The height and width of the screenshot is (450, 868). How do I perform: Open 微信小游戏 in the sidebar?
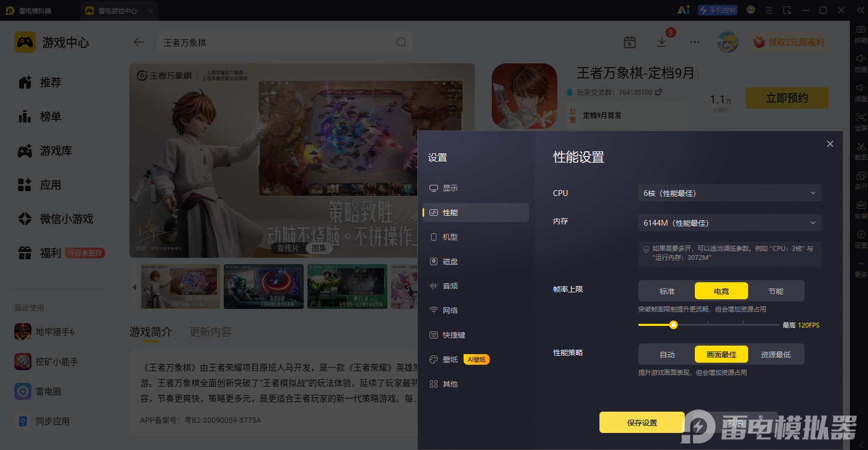55,219
